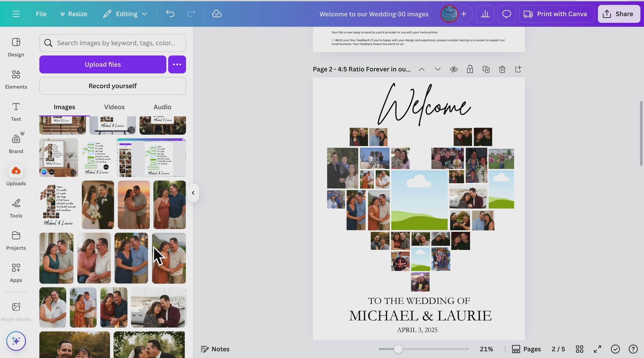Open the Text tool panel
The width and height of the screenshot is (644, 358).
coord(16,112)
